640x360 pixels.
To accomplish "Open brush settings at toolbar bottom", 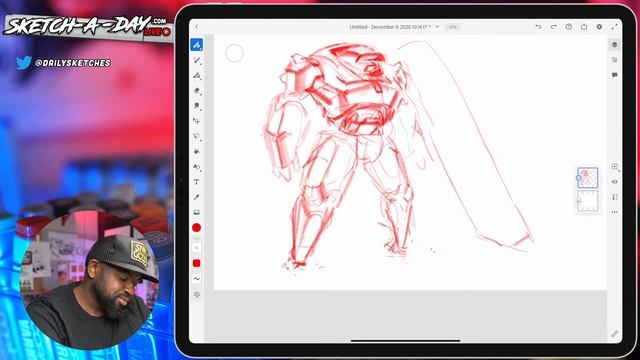I will pos(197,295).
